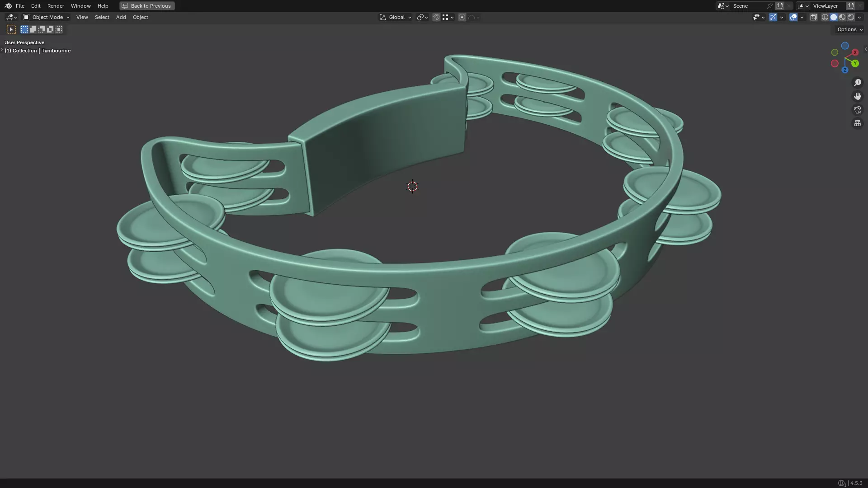
Task: Toggle viewport overlays
Action: 793,17
